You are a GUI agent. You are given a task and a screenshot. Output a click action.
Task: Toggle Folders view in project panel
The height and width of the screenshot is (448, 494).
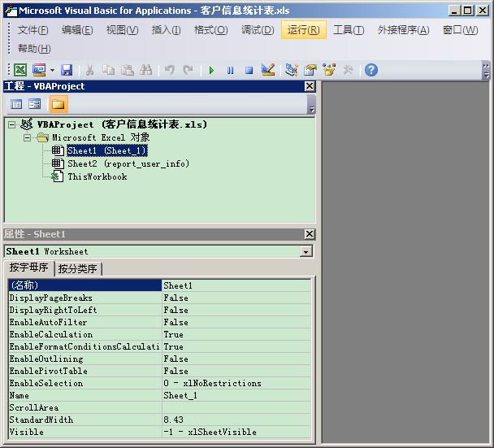58,104
